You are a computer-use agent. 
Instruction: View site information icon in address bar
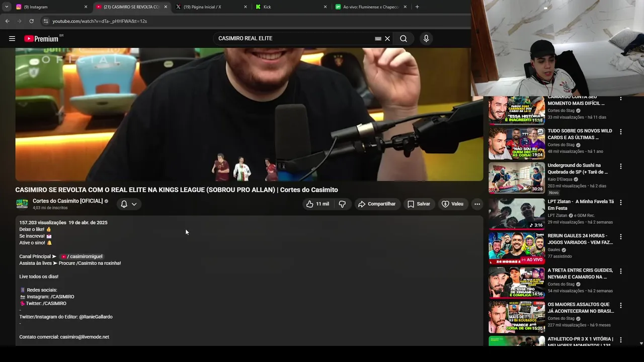tap(45, 21)
